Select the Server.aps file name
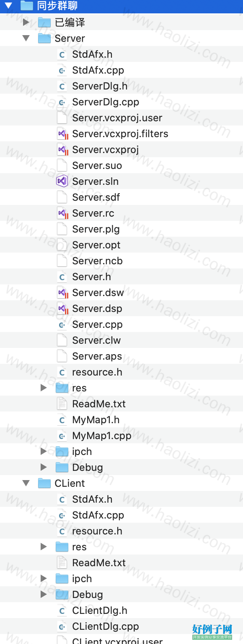The width and height of the screenshot is (243, 644). [97, 356]
